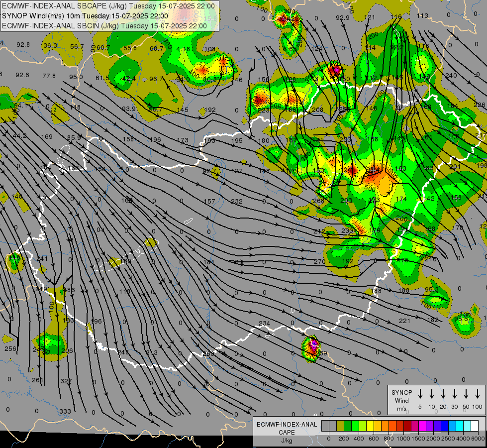The width and height of the screenshot is (487, 448).
Task: Click the map value 270
Action: coord(319,262)
